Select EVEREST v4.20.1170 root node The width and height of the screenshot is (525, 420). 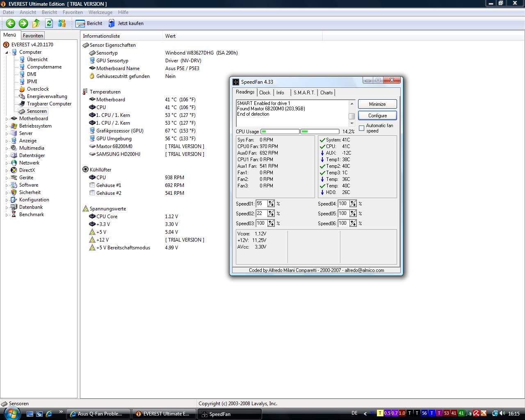[x=32, y=45]
